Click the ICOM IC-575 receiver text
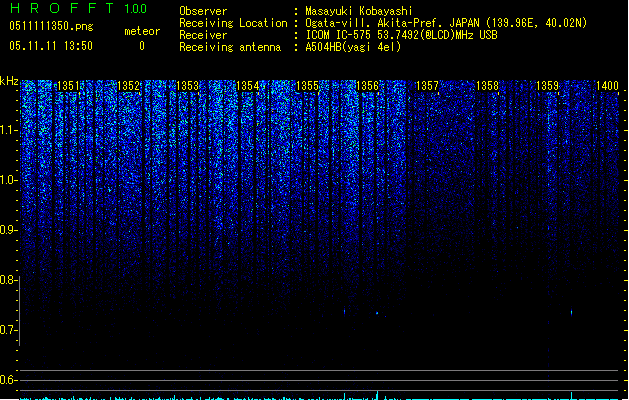629x400 pixels. click(401, 35)
